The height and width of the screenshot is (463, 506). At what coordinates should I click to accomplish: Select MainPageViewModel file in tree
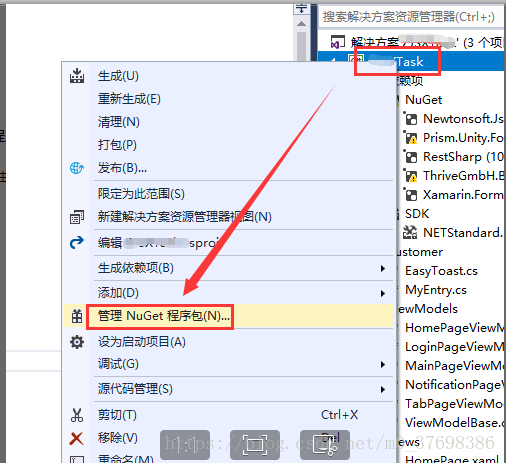pos(455,366)
